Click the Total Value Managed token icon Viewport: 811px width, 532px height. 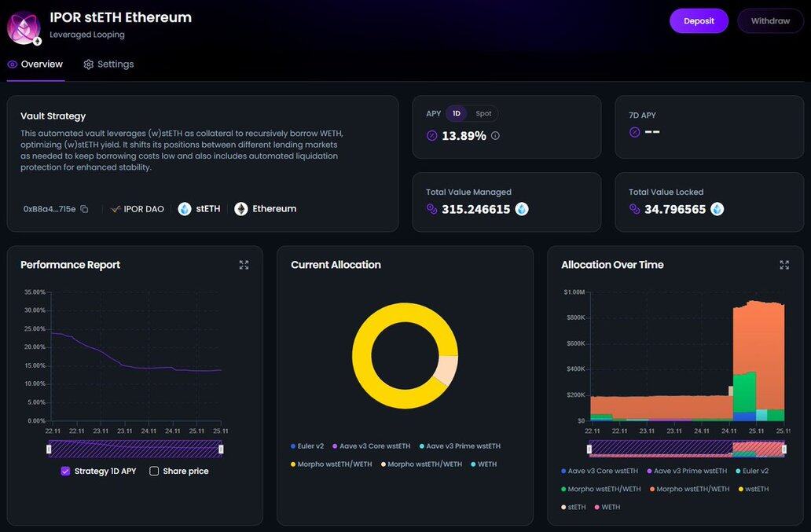point(522,209)
